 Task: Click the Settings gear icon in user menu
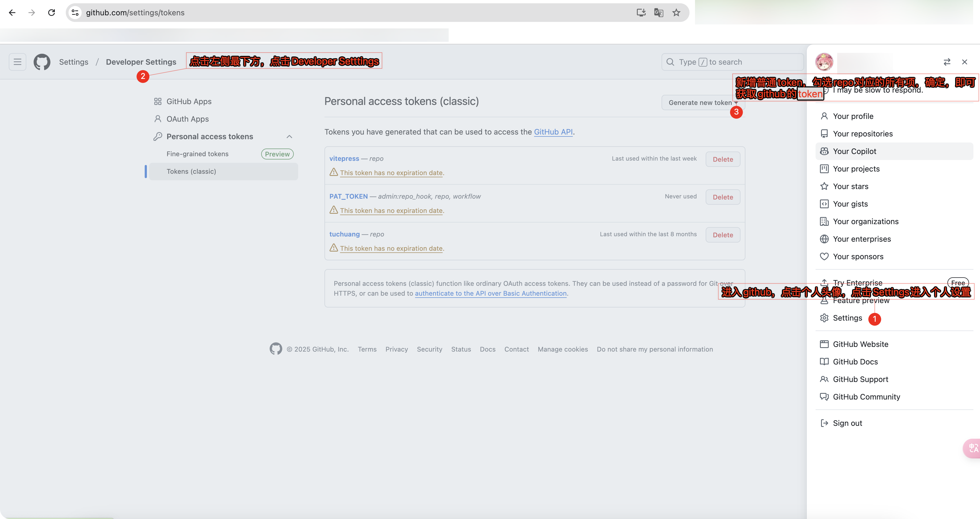click(824, 318)
